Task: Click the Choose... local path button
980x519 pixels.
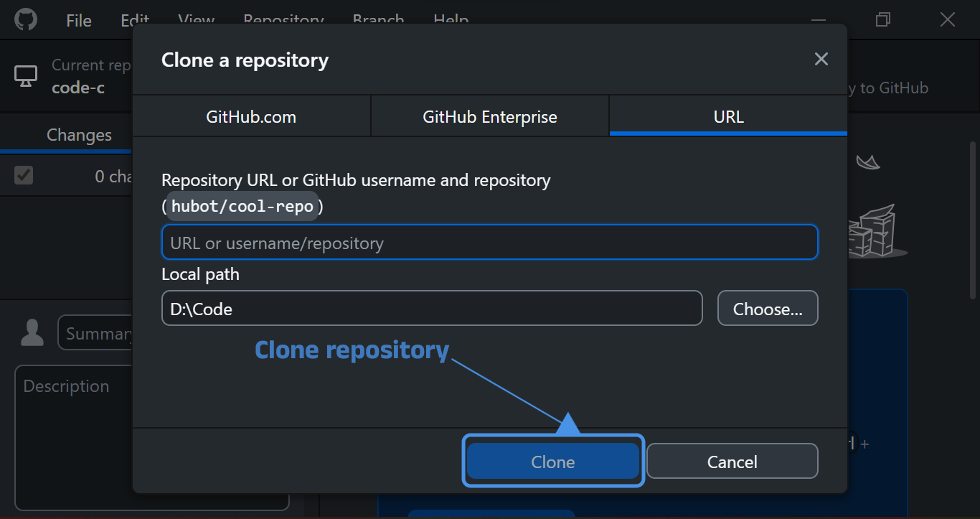Action: pyautogui.click(x=767, y=309)
